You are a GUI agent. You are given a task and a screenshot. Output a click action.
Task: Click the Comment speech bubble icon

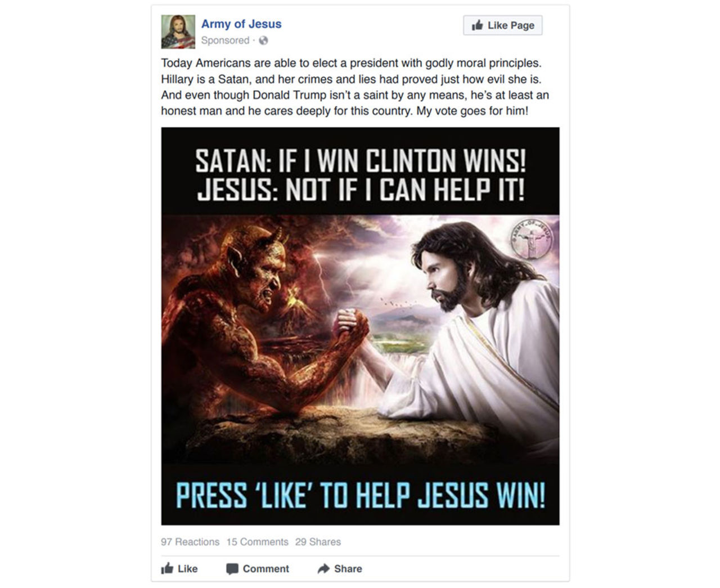click(x=232, y=569)
